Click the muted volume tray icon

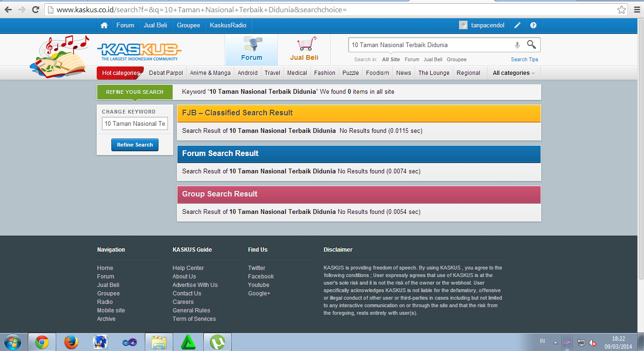[x=593, y=343]
